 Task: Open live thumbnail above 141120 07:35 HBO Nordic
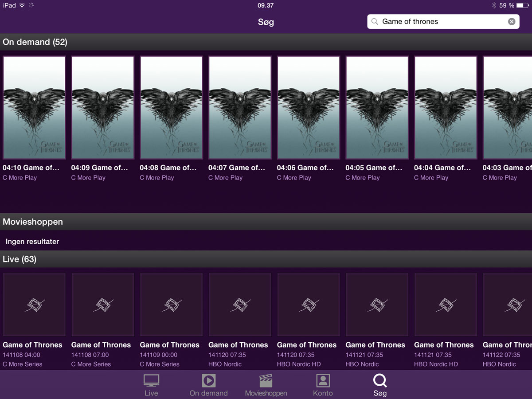(x=240, y=305)
